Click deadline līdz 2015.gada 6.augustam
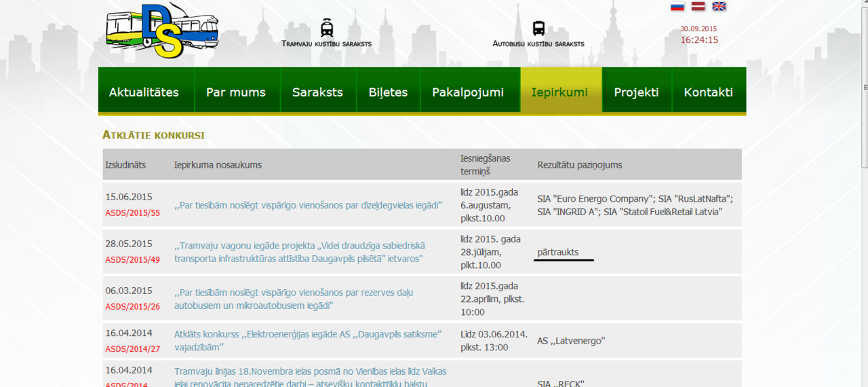 tap(490, 205)
